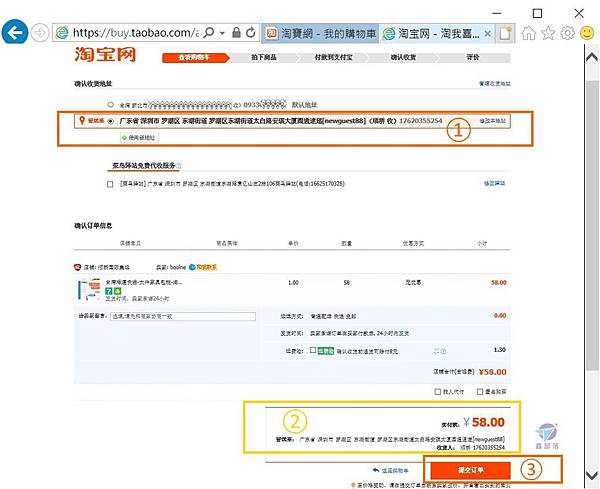
Task: Tick the 菜鸟驿站 pickup station checkbox
Action: [110, 184]
